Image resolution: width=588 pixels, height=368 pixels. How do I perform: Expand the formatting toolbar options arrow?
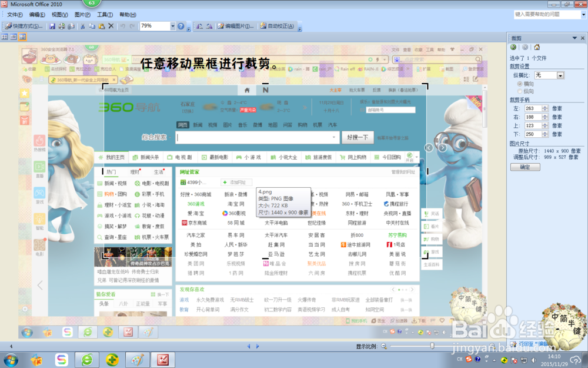(x=299, y=27)
